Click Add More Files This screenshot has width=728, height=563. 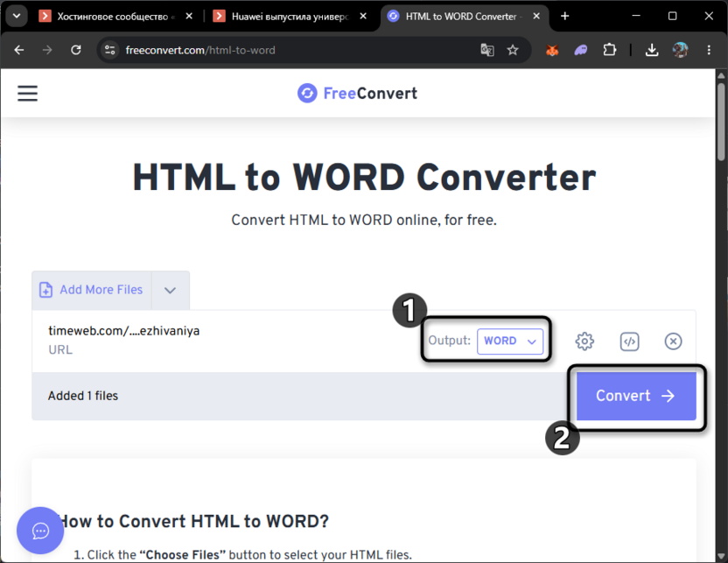92,290
